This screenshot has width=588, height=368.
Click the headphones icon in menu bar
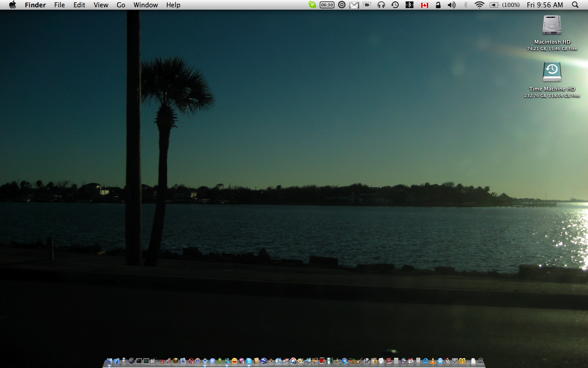(x=381, y=5)
